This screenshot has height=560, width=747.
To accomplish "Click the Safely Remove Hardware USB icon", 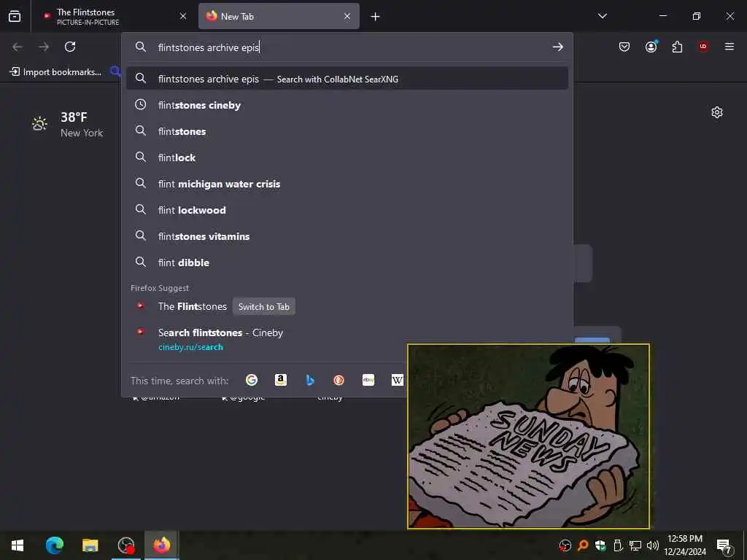I will pos(618,545).
